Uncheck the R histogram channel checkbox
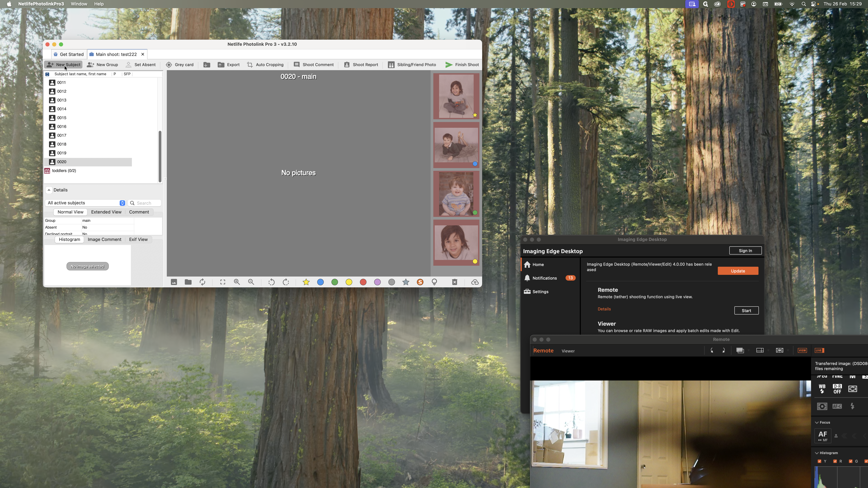 835,461
